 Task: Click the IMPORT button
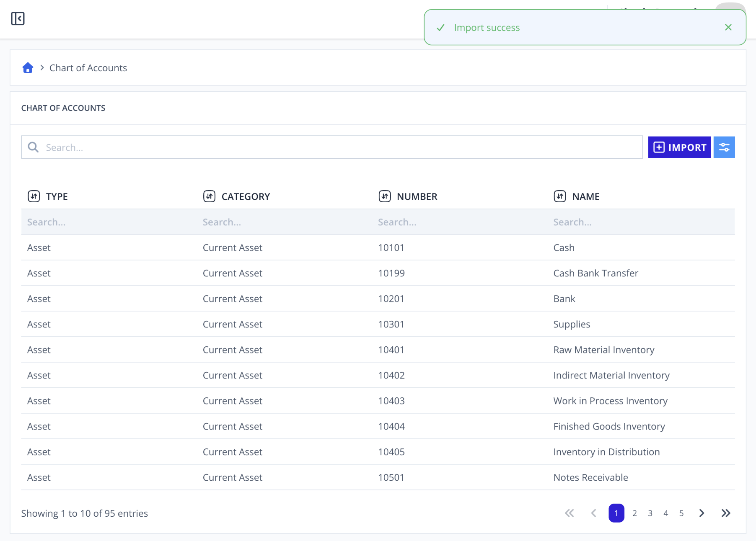pos(679,147)
